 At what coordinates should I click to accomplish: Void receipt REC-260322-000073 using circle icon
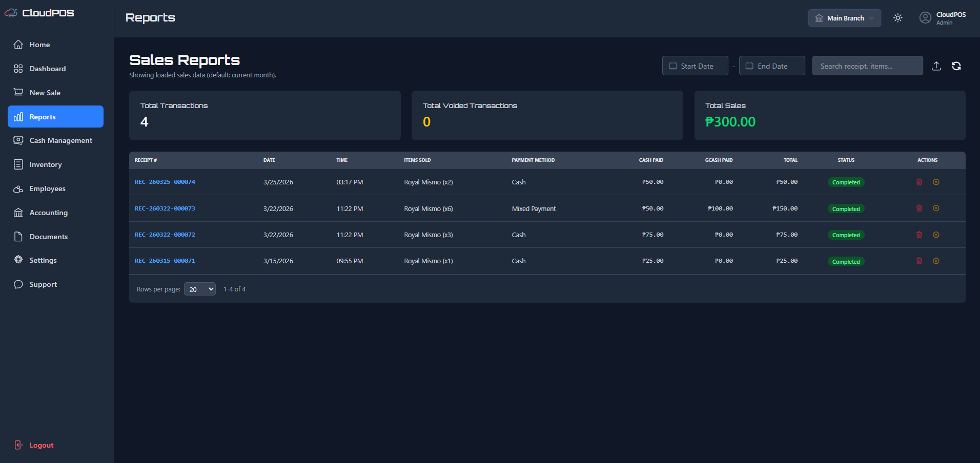coord(936,208)
